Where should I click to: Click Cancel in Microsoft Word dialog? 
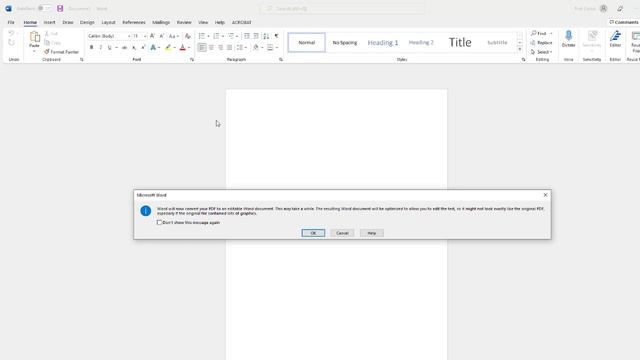point(342,233)
